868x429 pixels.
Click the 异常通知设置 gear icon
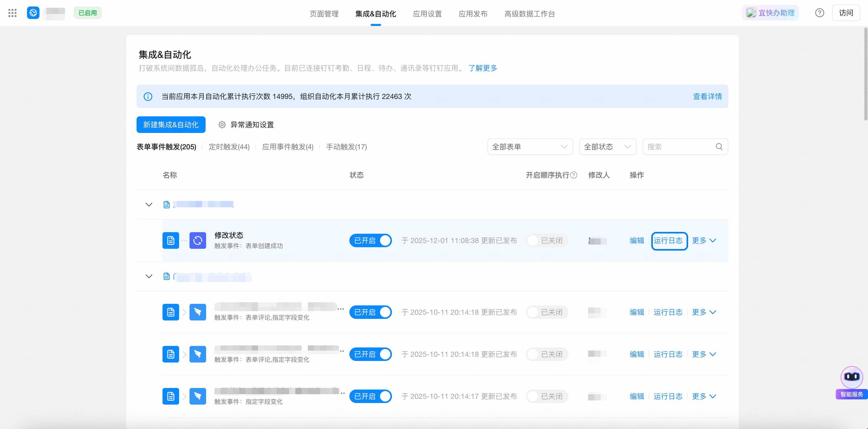pyautogui.click(x=222, y=125)
